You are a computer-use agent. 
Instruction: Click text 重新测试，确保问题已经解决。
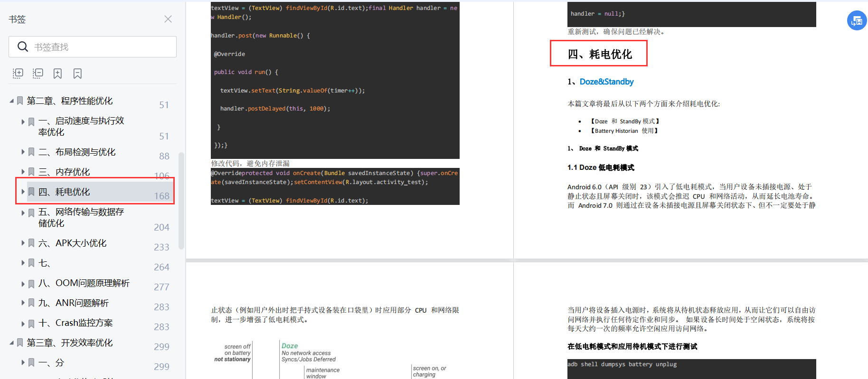pos(617,32)
